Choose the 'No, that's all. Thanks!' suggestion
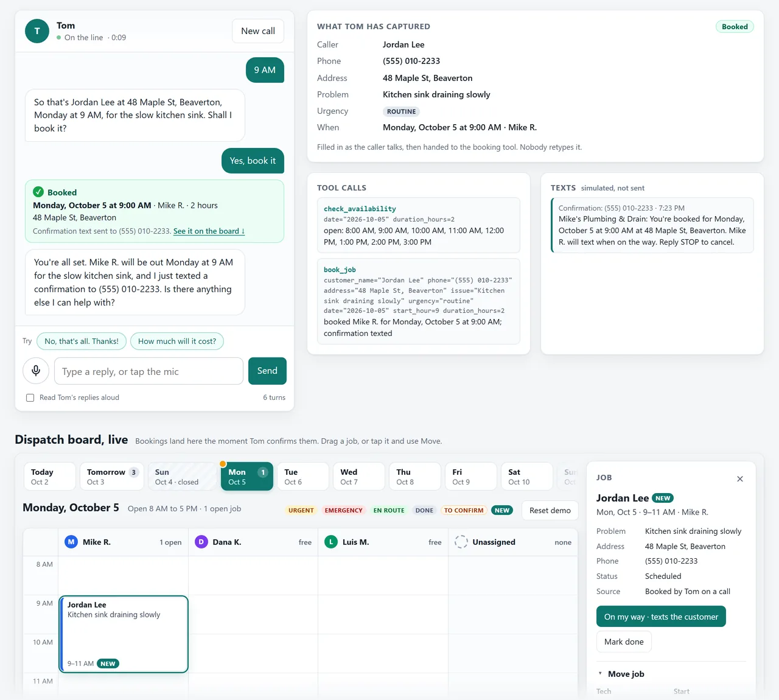The image size is (779, 700). click(82, 341)
